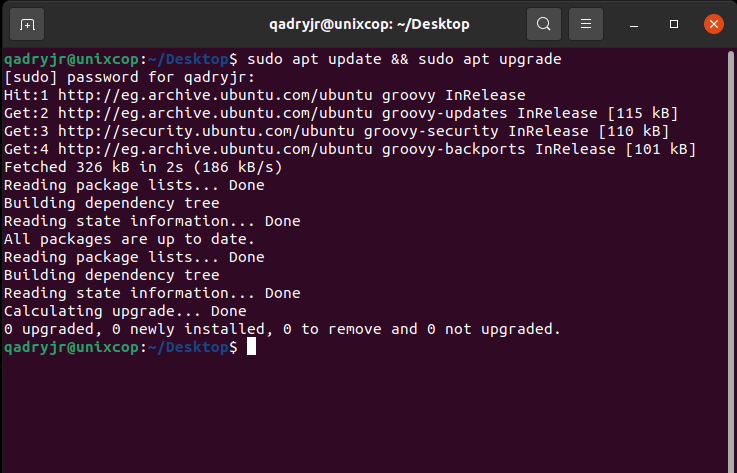Open the hamburger menu

pyautogui.click(x=586, y=24)
